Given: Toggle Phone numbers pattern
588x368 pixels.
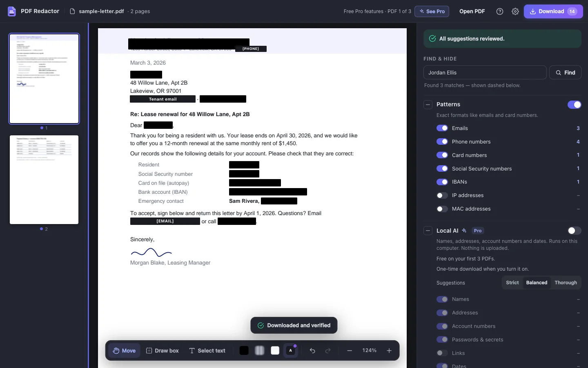Looking at the screenshot, I should coord(442,141).
